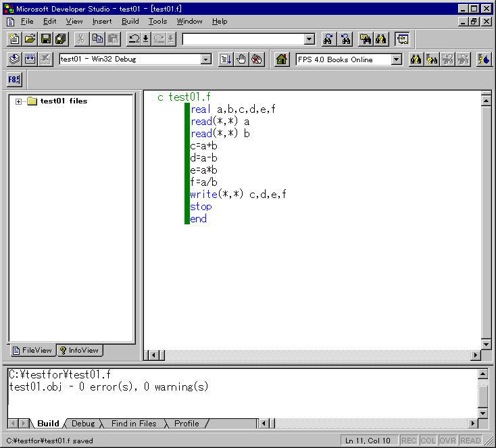
Task: Switch to Find in Files output tab
Action: pos(134,424)
